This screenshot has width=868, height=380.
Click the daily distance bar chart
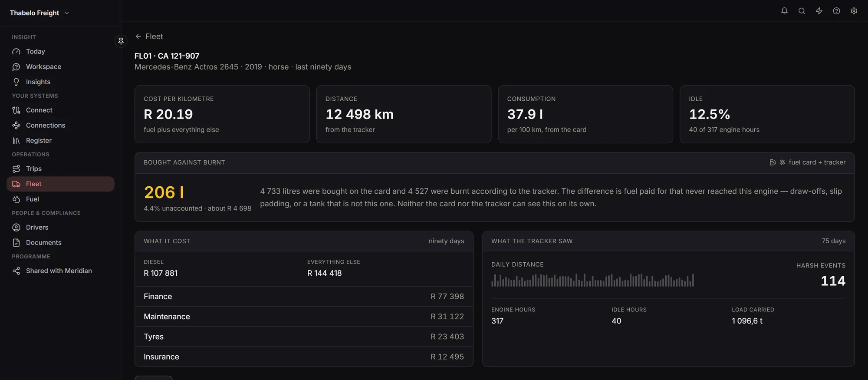point(592,280)
